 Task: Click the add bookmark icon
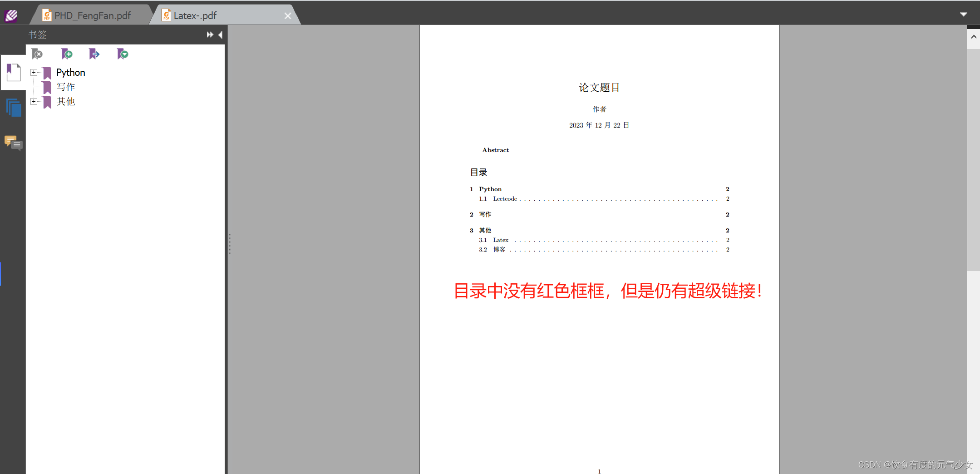point(67,54)
